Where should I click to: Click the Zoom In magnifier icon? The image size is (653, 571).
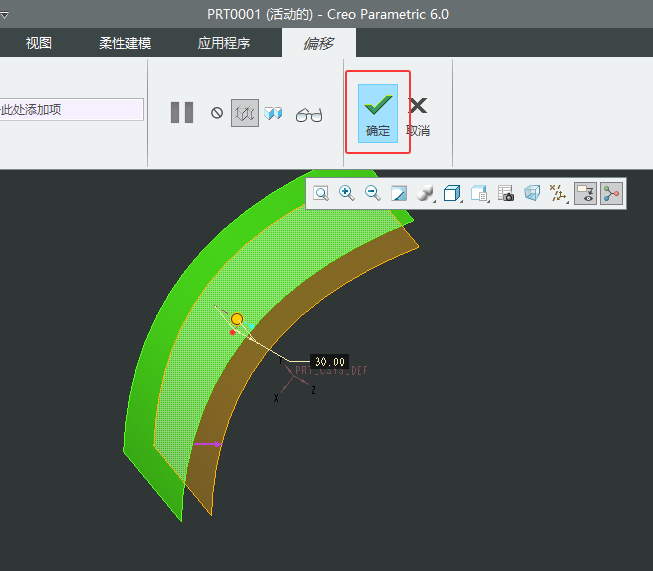[x=346, y=193]
